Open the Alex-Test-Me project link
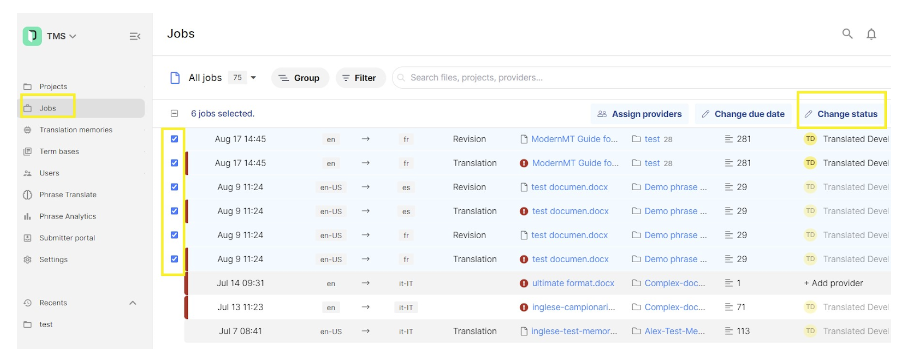This screenshot has height=363, width=921. [675, 331]
